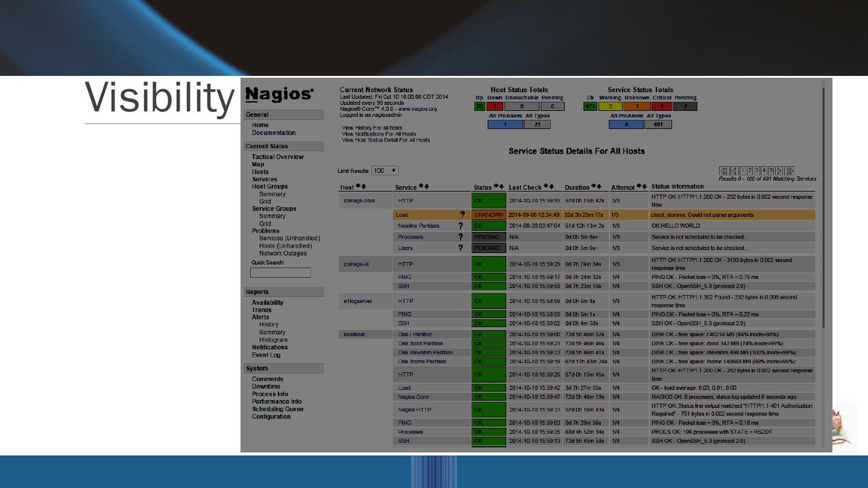The width and height of the screenshot is (868, 488).
Task: Click the question mark icon on Load row
Action: tap(462, 214)
